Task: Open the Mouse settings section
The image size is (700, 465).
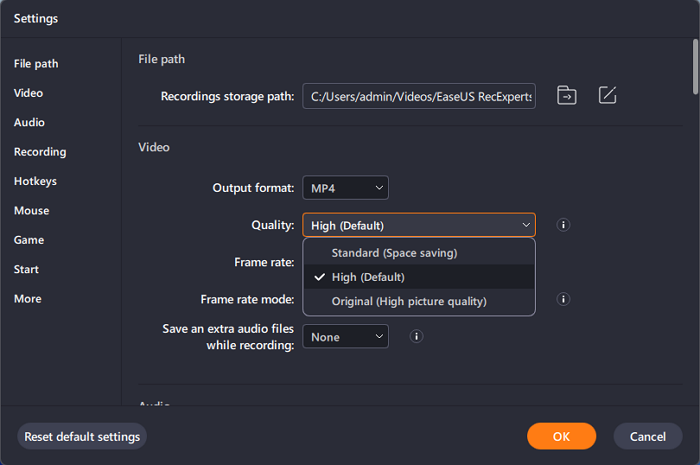Action: (31, 211)
